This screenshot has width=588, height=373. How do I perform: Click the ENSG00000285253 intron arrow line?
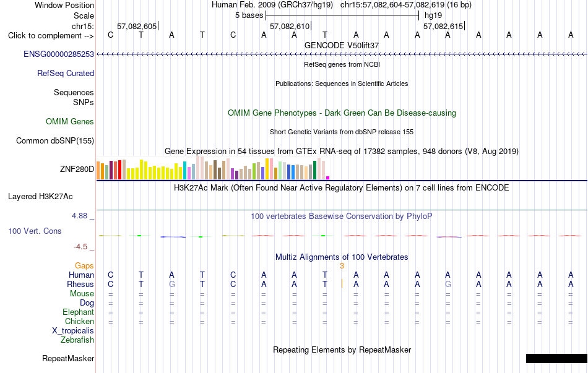pyautogui.click(x=342, y=54)
